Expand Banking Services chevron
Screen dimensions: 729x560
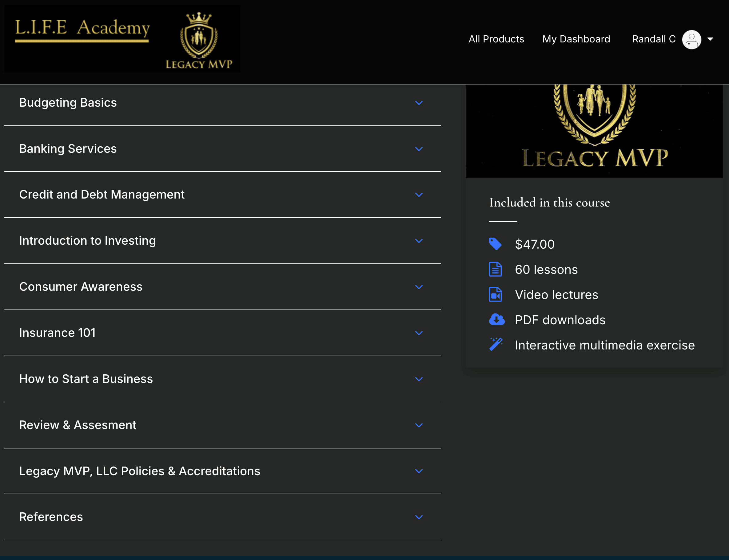419,149
